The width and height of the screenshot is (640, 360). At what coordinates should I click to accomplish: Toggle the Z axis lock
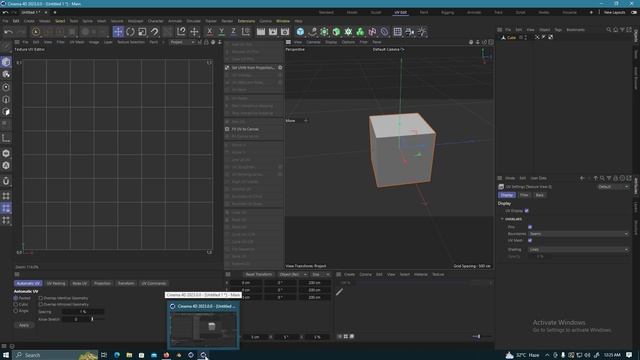point(233,31)
